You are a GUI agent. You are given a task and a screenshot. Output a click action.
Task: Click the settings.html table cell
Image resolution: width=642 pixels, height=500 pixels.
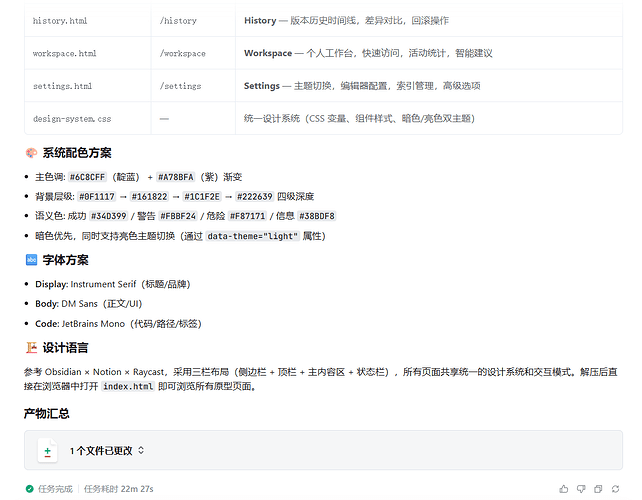coord(87,86)
